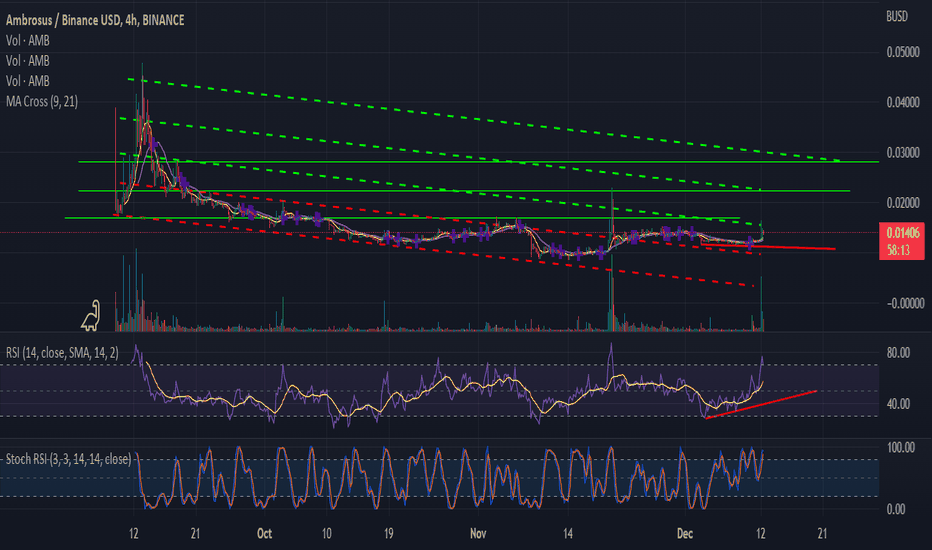Click the 100.00 Stoch RSI axis label
The image size is (932, 550).
[x=900, y=448]
